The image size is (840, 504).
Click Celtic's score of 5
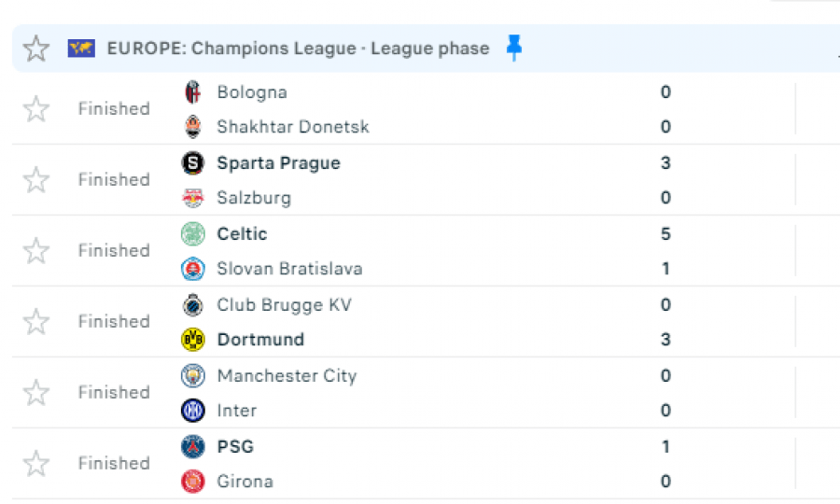point(665,234)
